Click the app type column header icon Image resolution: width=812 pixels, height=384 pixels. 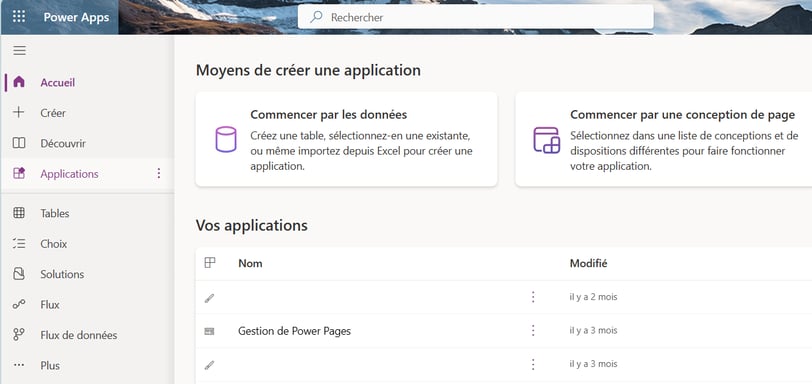[210, 263]
